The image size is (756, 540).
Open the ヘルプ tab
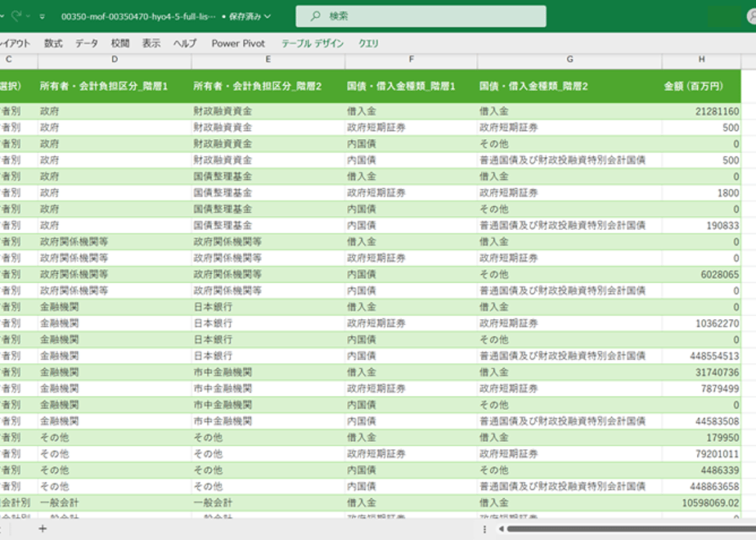pyautogui.click(x=185, y=43)
